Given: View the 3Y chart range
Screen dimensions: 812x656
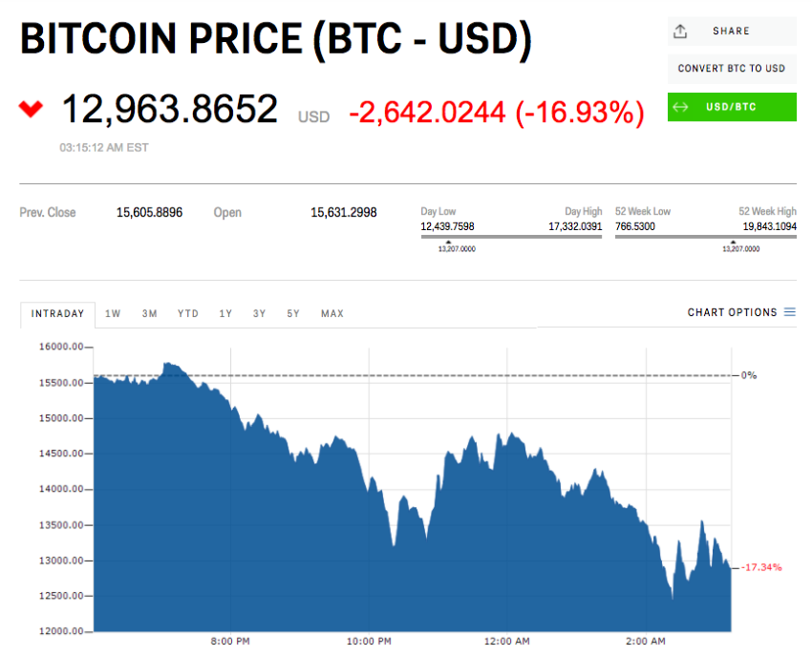Looking at the screenshot, I should [260, 313].
